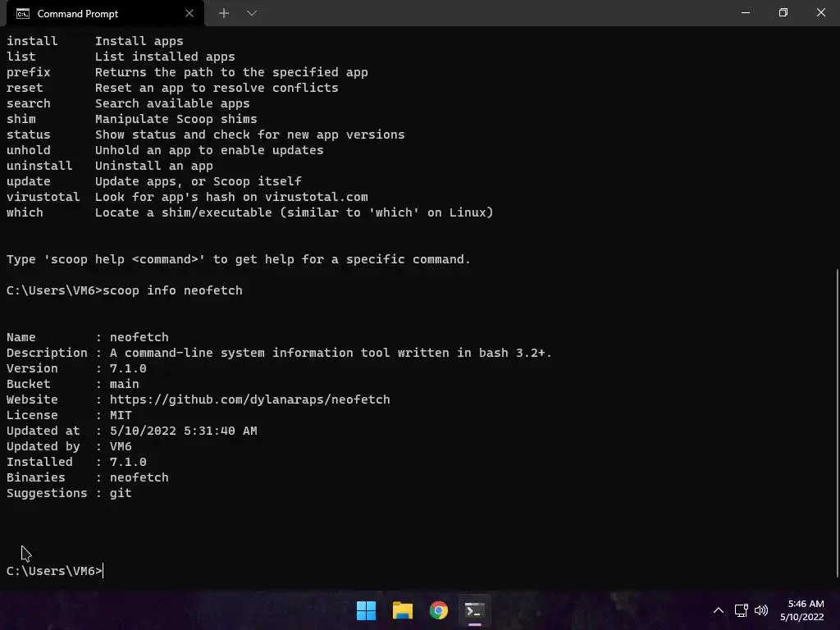The height and width of the screenshot is (630, 840).
Task: Click the Terminal taskbar icon
Action: [475, 610]
